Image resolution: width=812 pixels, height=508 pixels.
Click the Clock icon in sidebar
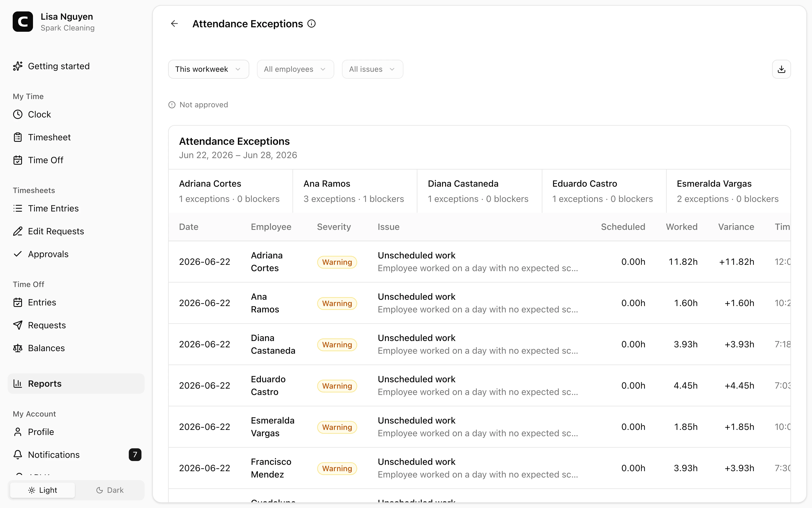(x=18, y=115)
